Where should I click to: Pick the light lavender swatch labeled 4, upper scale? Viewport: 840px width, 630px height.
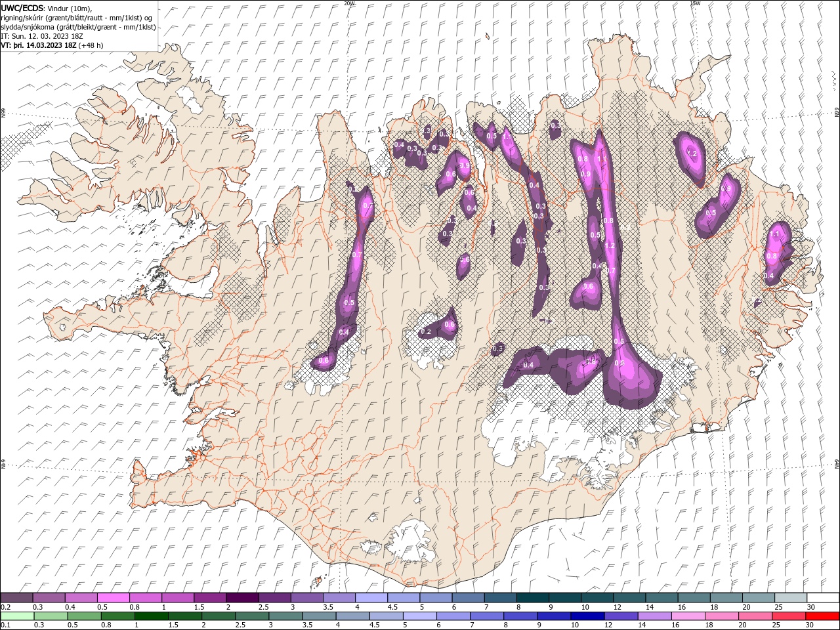[371, 598]
